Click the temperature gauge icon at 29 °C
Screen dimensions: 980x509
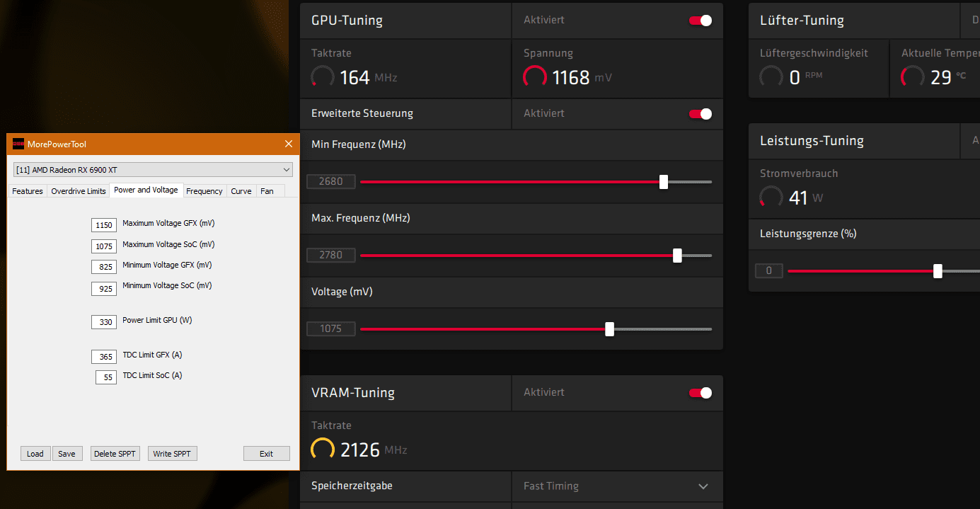(x=913, y=77)
